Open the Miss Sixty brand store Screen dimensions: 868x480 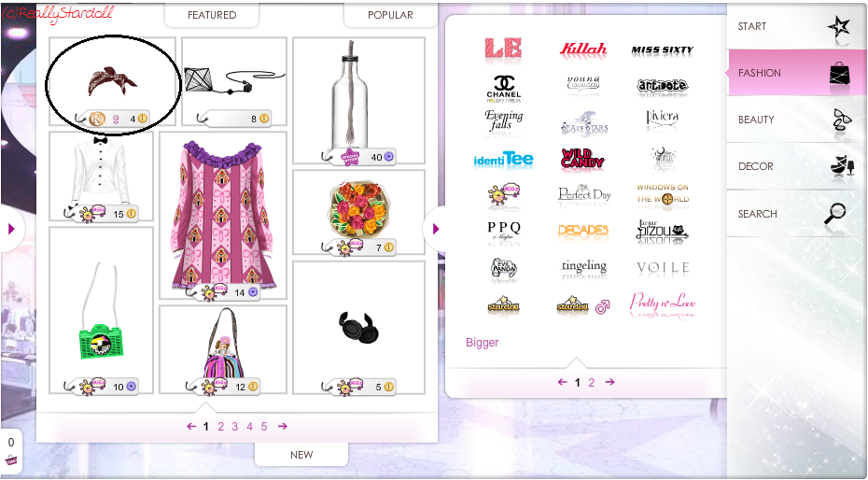(x=662, y=49)
